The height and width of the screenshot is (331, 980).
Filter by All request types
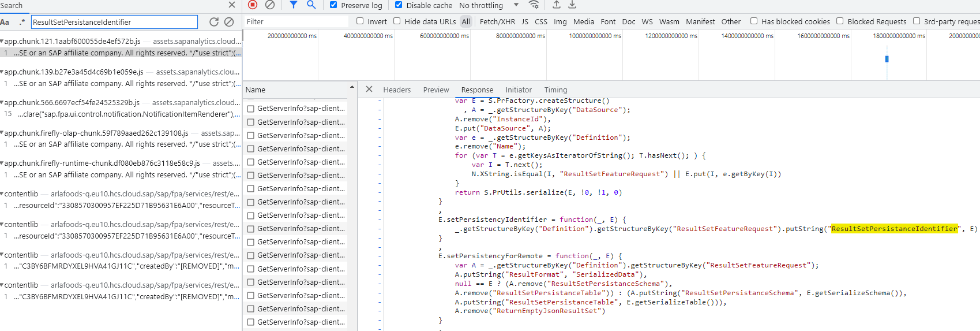[x=466, y=21]
